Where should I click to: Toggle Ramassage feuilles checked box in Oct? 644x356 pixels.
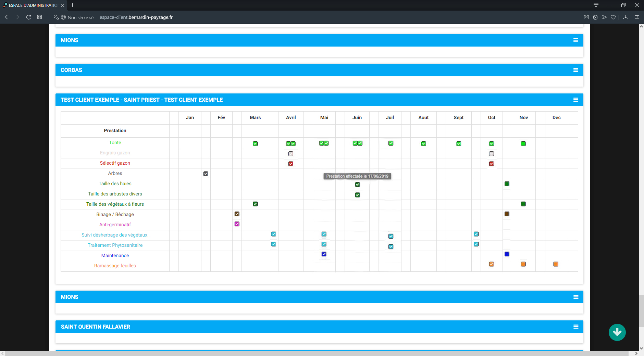(492, 264)
